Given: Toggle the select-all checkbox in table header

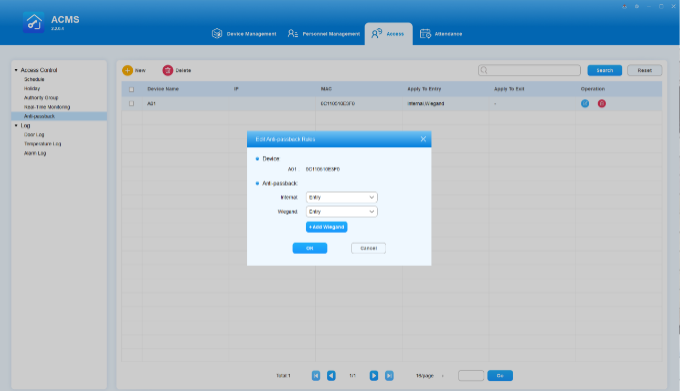Looking at the screenshot, I should tap(131, 89).
